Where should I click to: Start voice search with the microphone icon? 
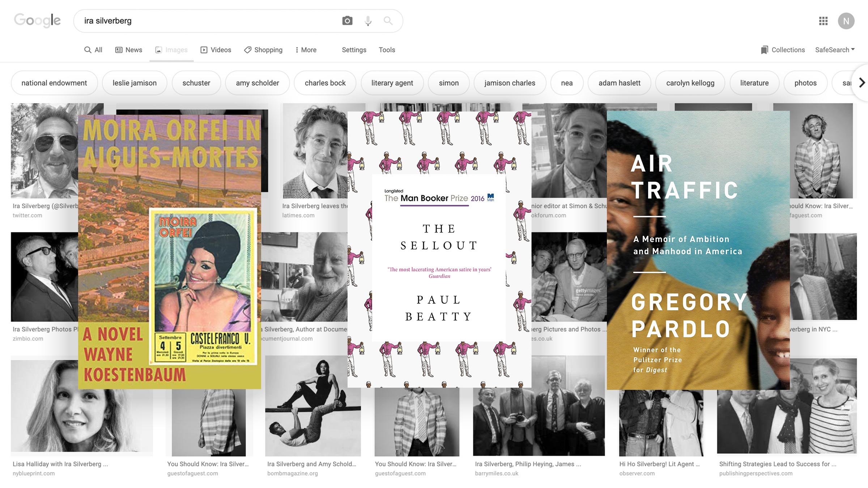click(368, 21)
